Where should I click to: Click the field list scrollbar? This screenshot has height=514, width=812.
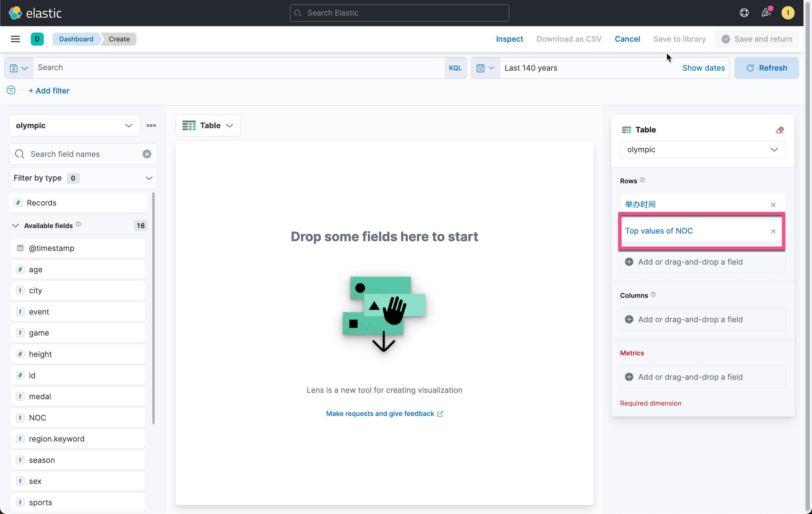(154, 308)
